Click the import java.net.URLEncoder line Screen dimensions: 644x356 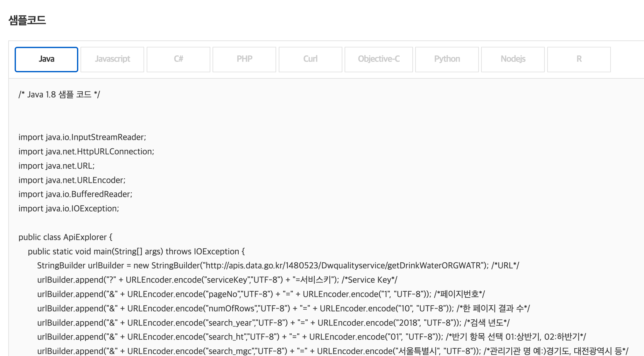point(72,180)
